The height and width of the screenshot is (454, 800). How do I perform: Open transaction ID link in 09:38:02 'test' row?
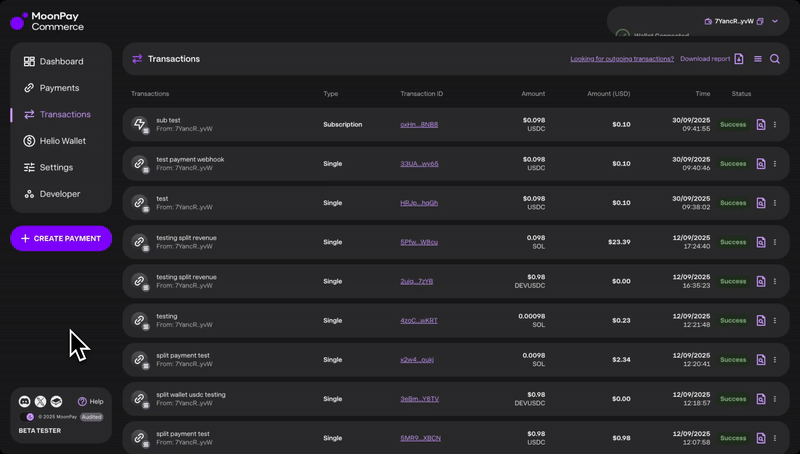(419, 203)
